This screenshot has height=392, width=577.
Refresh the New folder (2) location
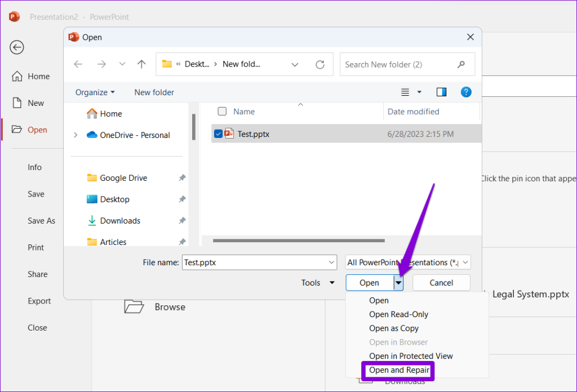(320, 65)
